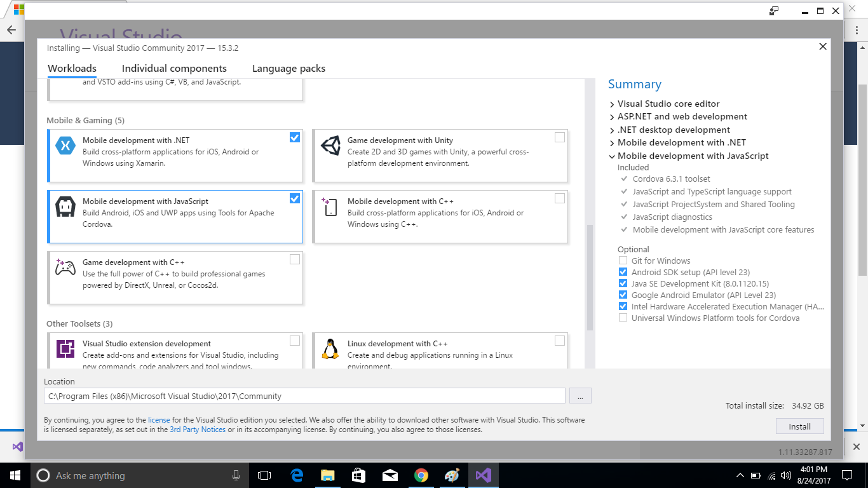Image resolution: width=868 pixels, height=488 pixels.
Task: Click the battery status tray icon
Action: (756, 475)
